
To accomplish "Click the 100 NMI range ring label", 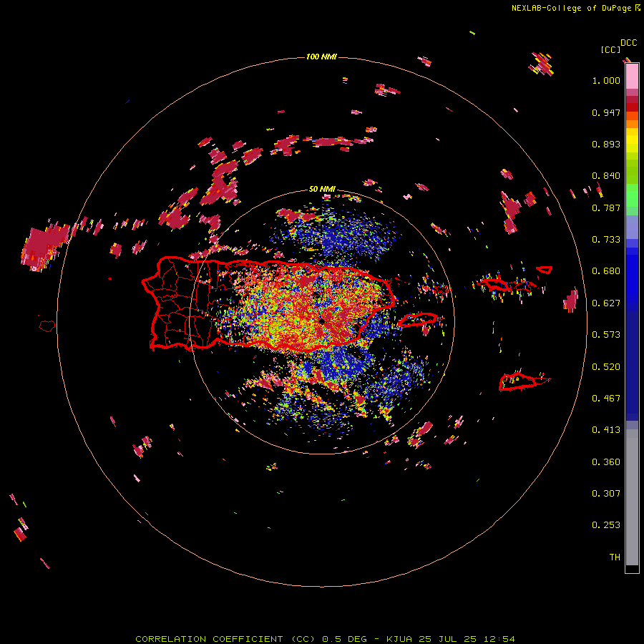I will pyautogui.click(x=321, y=57).
